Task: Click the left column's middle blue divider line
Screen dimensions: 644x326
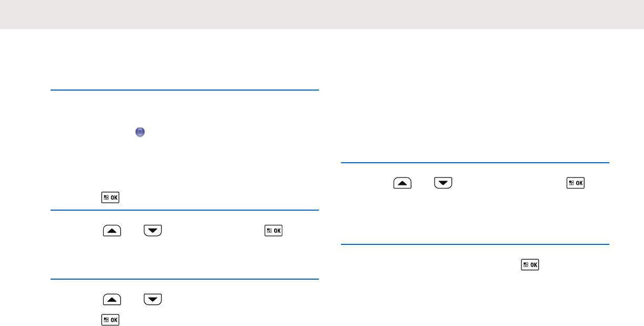Action: point(185,210)
